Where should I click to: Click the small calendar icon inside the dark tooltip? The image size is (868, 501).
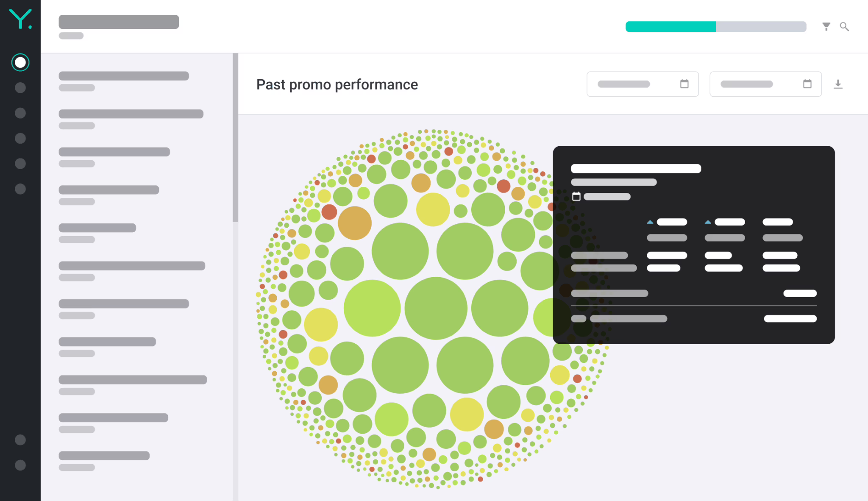point(576,196)
